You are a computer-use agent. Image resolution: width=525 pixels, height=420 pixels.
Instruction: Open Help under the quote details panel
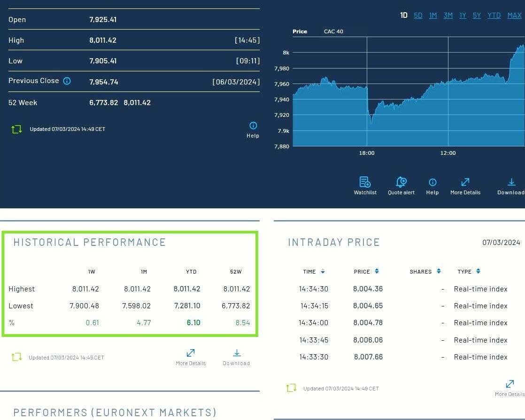pos(253,130)
